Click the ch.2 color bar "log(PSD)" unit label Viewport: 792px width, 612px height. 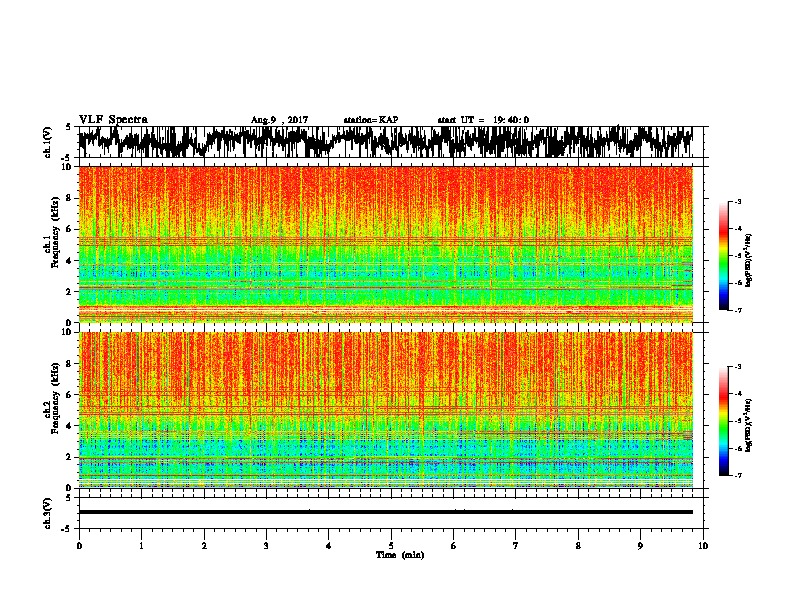748,425
